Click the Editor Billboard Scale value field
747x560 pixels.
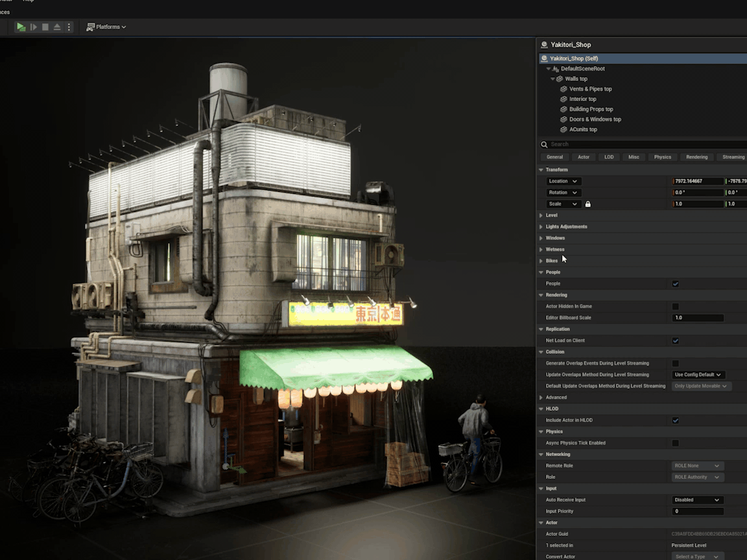(698, 318)
